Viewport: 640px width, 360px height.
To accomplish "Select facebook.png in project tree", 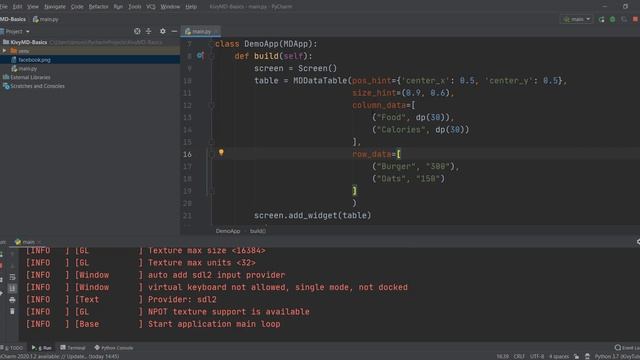I will coord(34,60).
